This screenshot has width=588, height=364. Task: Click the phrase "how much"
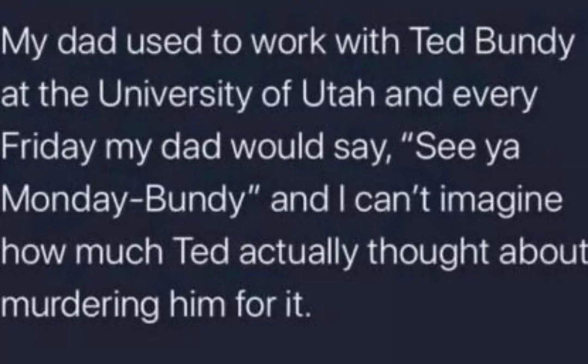click(x=82, y=251)
